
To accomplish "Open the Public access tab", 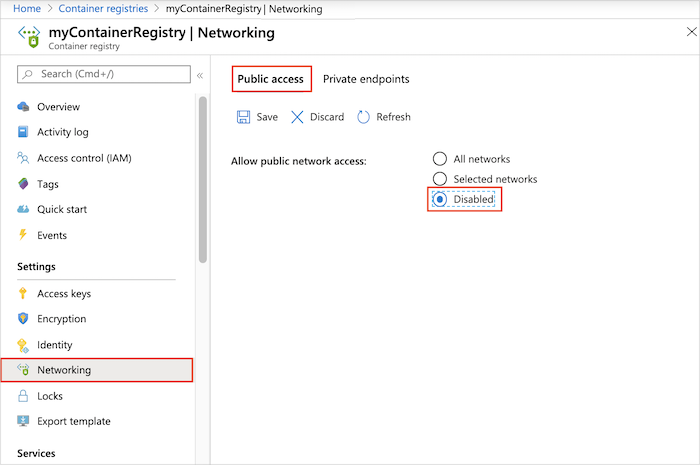I will pos(271,79).
